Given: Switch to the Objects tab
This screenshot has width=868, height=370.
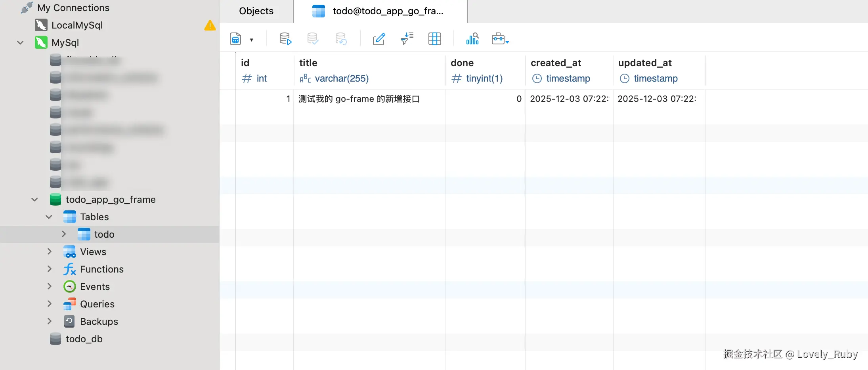Looking at the screenshot, I should click(x=256, y=11).
